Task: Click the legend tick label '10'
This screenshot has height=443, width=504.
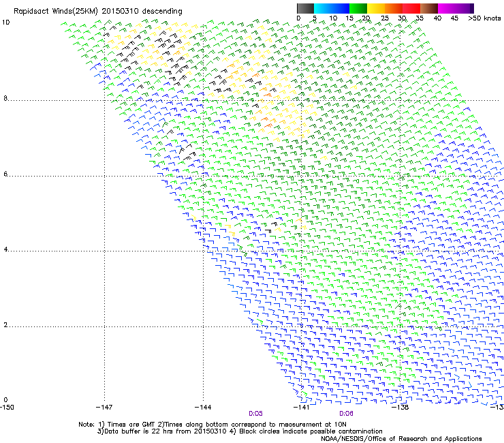Action: 333,18
